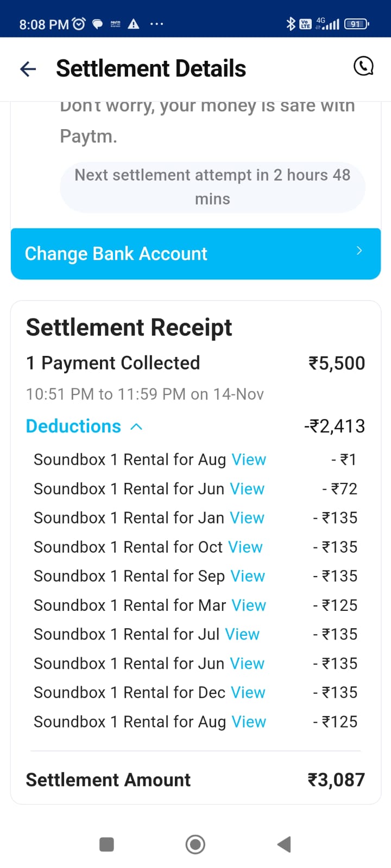Tap the next settlement attempt notice
391x868 pixels.
click(x=212, y=187)
